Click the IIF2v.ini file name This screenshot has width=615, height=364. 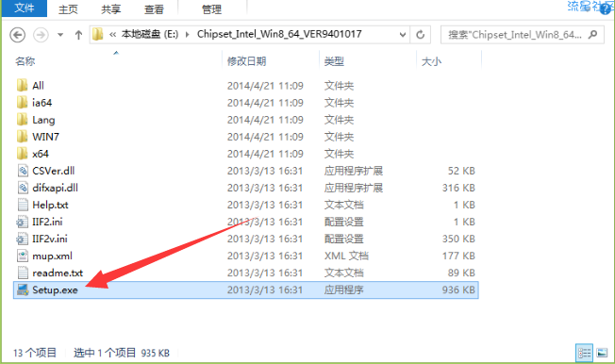pyautogui.click(x=50, y=239)
